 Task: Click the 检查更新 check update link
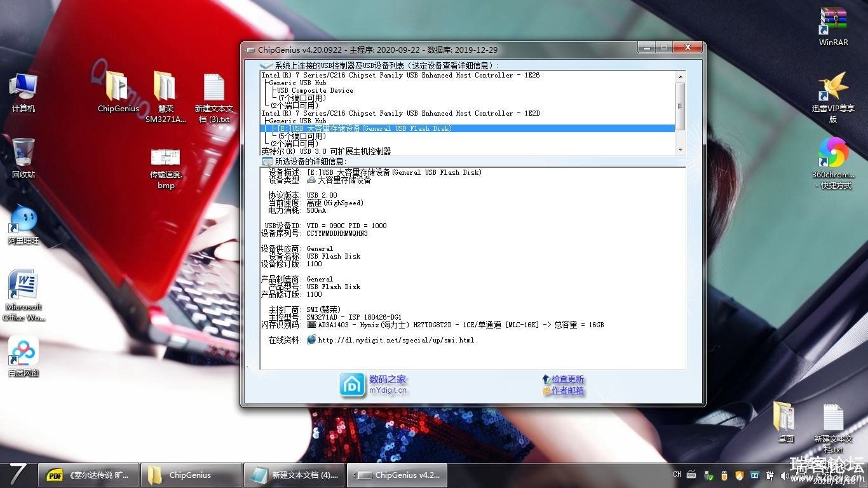[567, 379]
